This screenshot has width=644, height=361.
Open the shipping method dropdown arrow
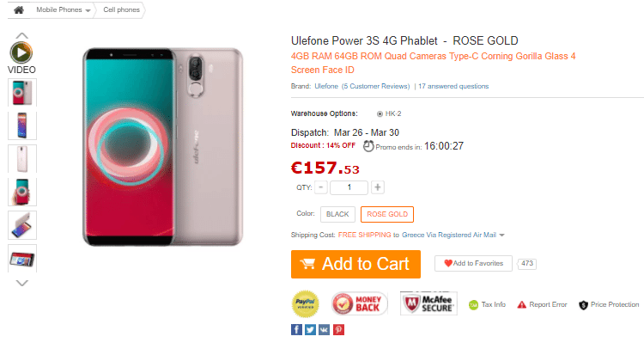point(502,236)
